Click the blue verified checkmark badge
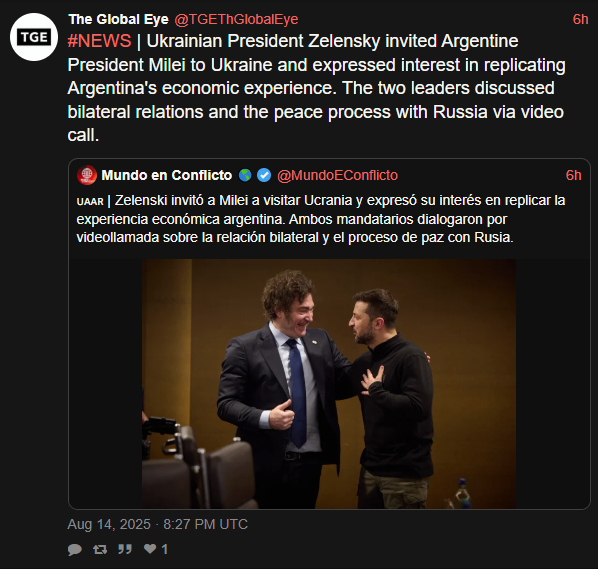The height and width of the screenshot is (569, 598). click(264, 175)
